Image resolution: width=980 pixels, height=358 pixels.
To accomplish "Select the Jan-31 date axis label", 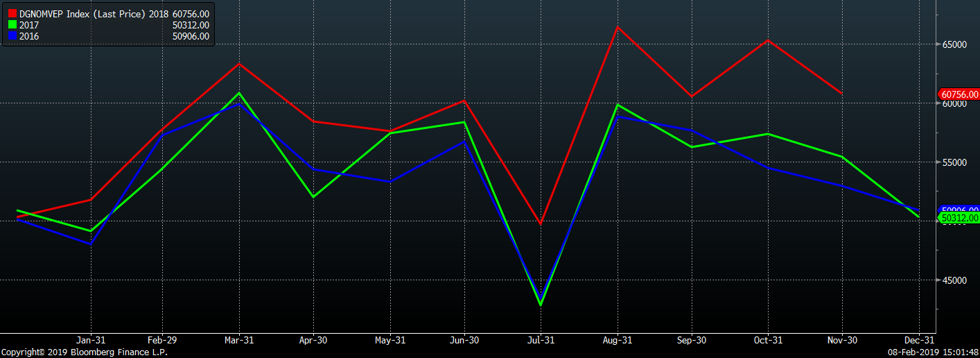I will click(x=91, y=341).
